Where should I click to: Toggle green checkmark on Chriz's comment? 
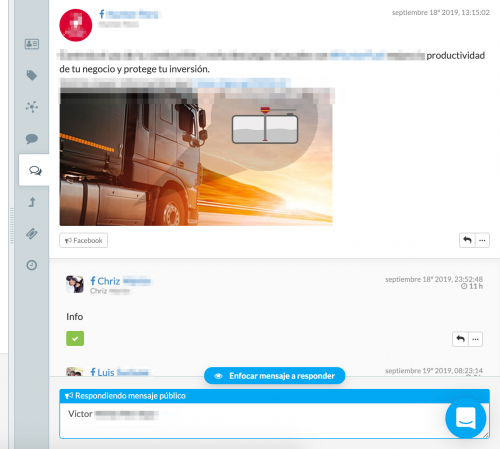click(x=75, y=338)
